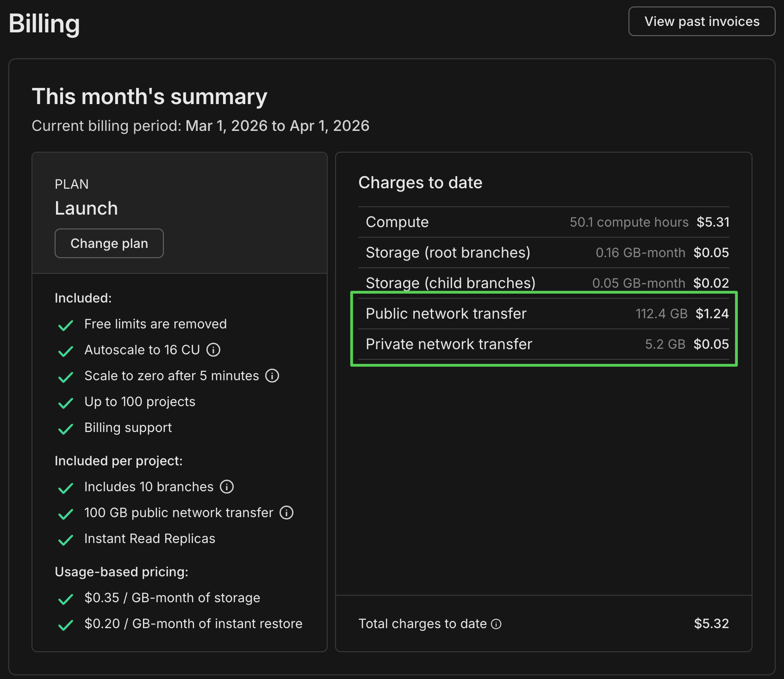
Task: Click checkmark beside $0.20 instant restore pricing
Action: (66, 625)
